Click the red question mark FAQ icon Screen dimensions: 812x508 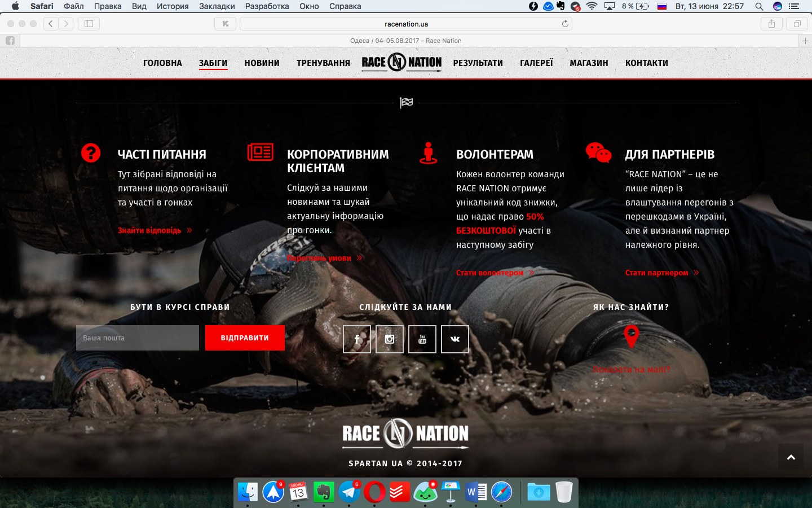tap(91, 153)
